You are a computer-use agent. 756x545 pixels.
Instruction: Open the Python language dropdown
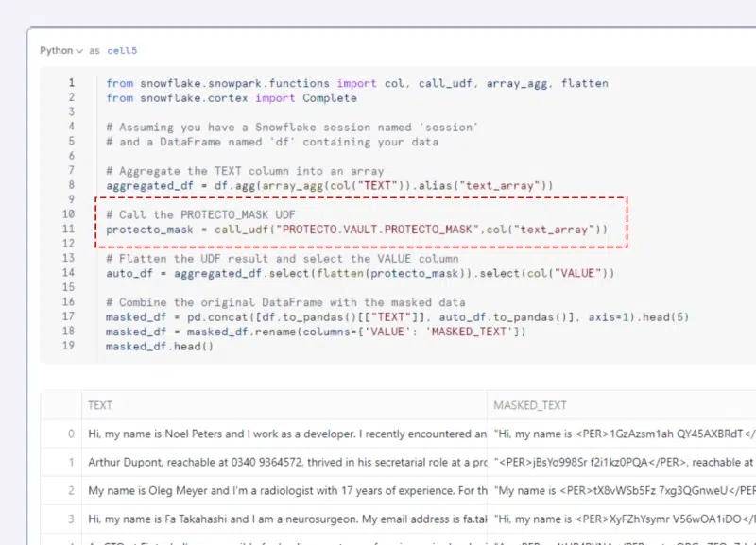[x=61, y=50]
